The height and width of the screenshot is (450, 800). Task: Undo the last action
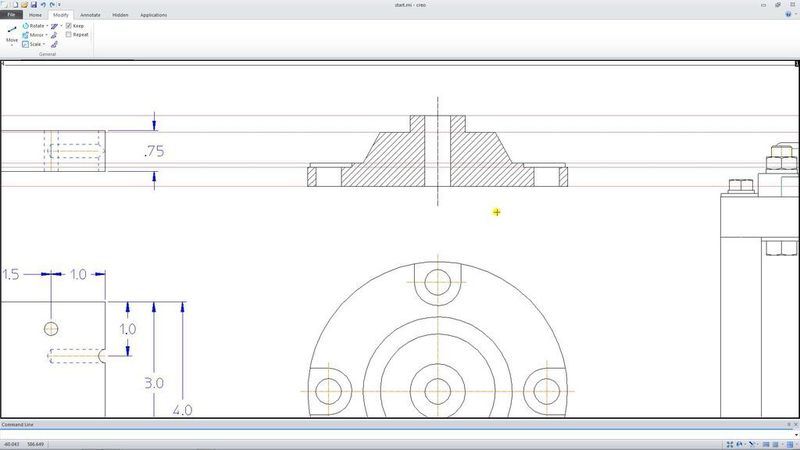(43, 5)
